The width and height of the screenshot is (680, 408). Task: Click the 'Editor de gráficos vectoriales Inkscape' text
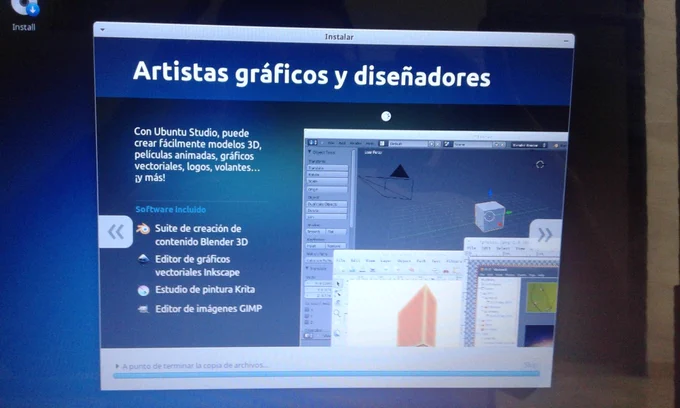[x=197, y=265]
